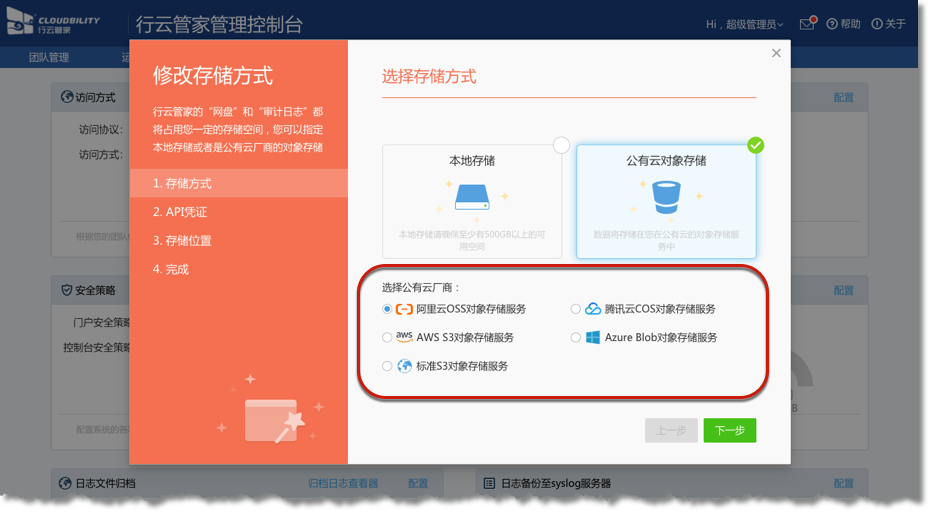
Task: Click 配置 link in 安全策略 panel
Action: [x=843, y=291]
